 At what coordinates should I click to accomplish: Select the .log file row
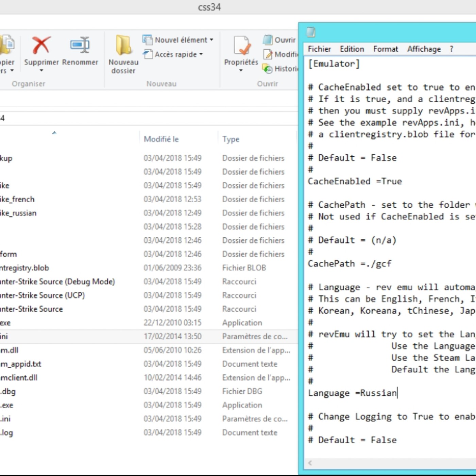point(148,432)
